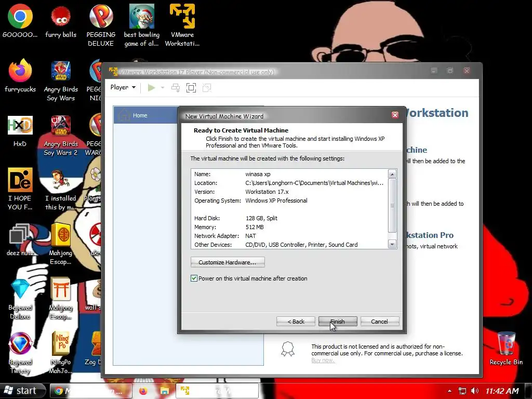
Task: Click the enter full screen toolbar icon
Action: [x=191, y=88]
